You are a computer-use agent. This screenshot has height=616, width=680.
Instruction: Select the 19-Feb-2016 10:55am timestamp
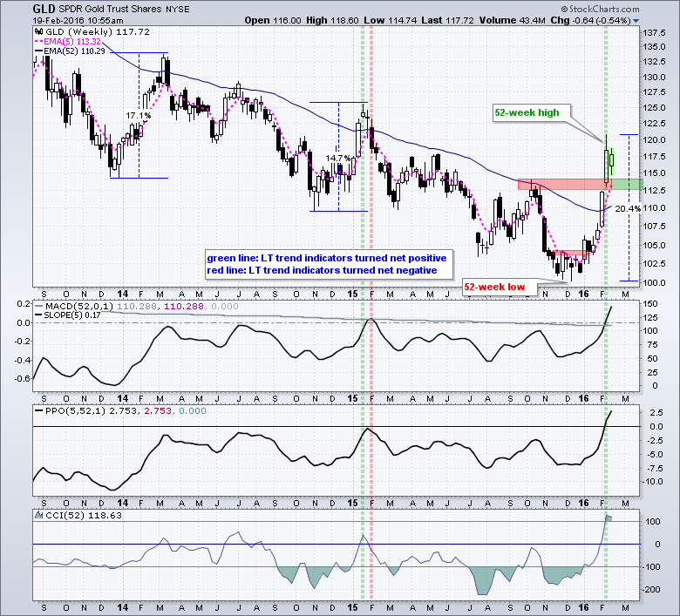tap(78, 21)
